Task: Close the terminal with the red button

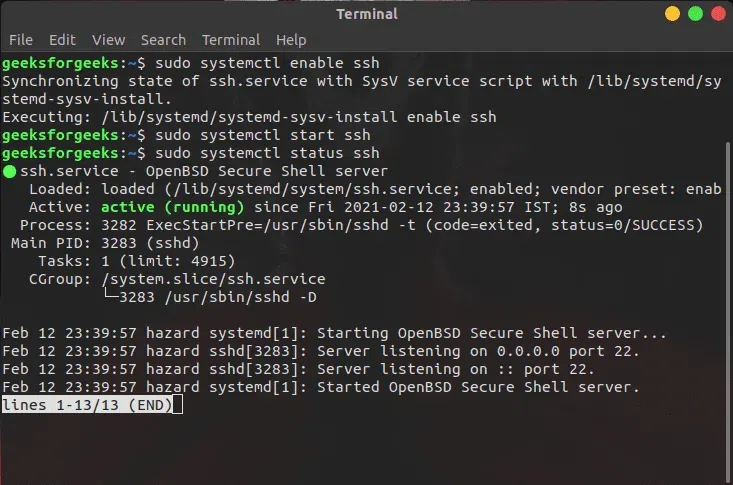Action: pyautogui.click(x=718, y=14)
